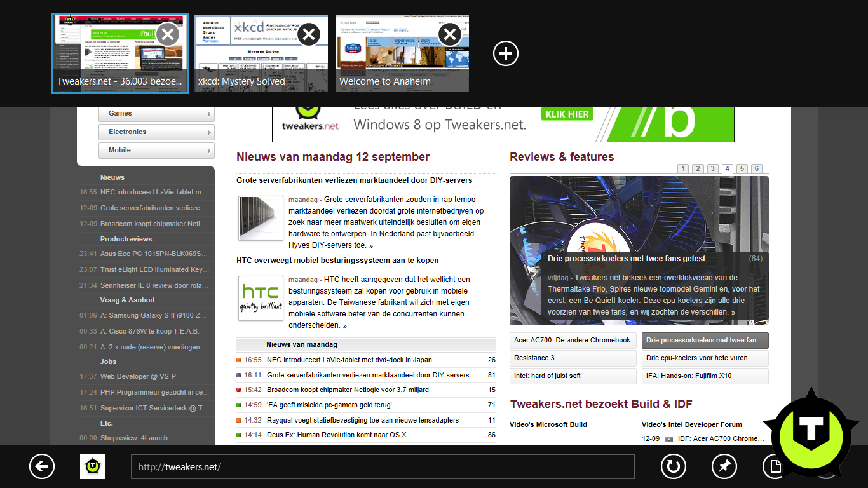Open sidebar ad 'A: Cisco 876W te koop T.E.A.B.'

[150, 331]
